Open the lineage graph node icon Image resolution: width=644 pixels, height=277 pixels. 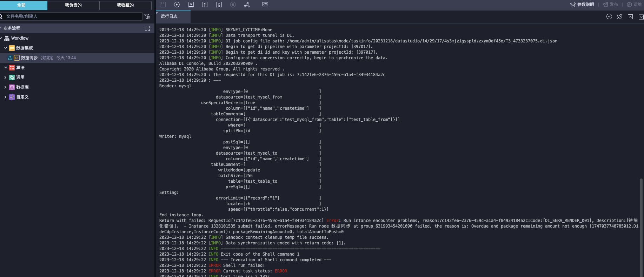coord(247,5)
